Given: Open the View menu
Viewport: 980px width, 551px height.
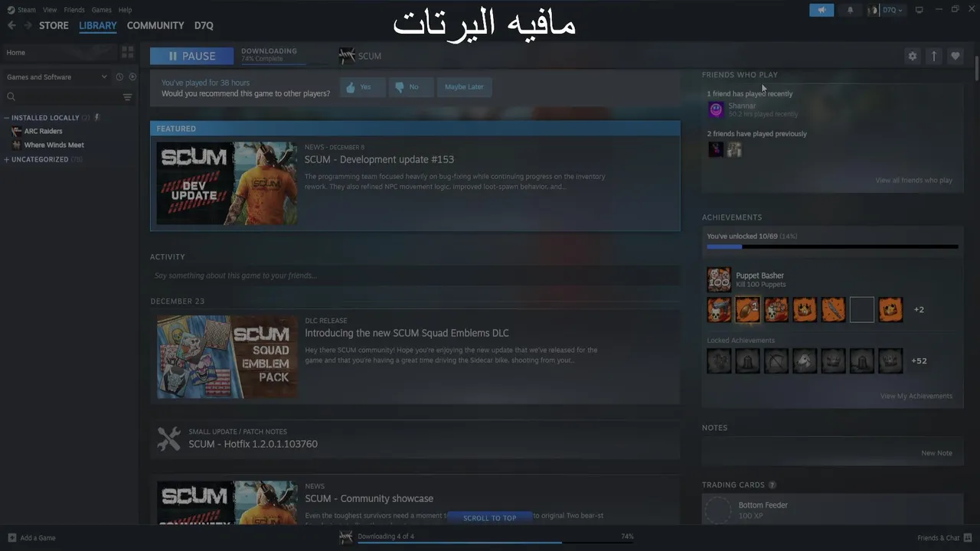Looking at the screenshot, I should click(x=50, y=10).
